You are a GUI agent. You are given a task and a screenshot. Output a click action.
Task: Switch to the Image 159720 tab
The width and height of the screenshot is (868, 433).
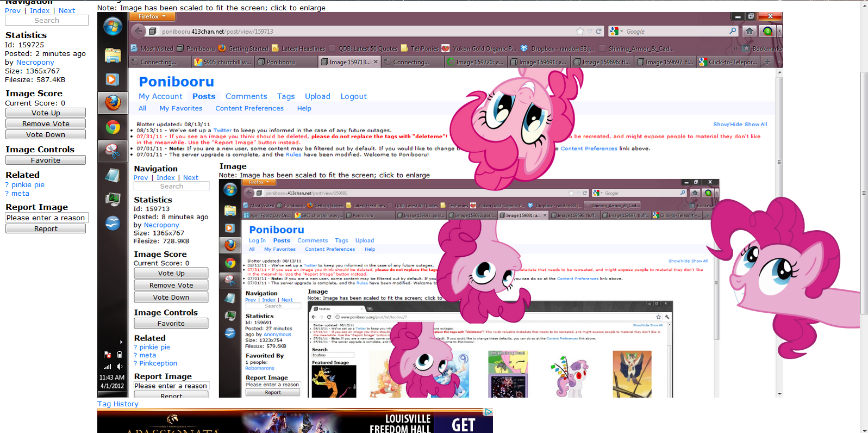pyautogui.click(x=476, y=62)
